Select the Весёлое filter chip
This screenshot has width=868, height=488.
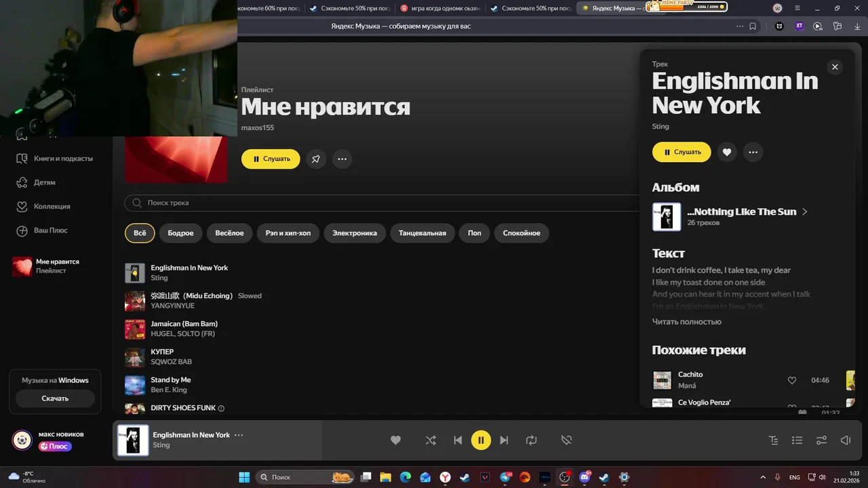[229, 233]
